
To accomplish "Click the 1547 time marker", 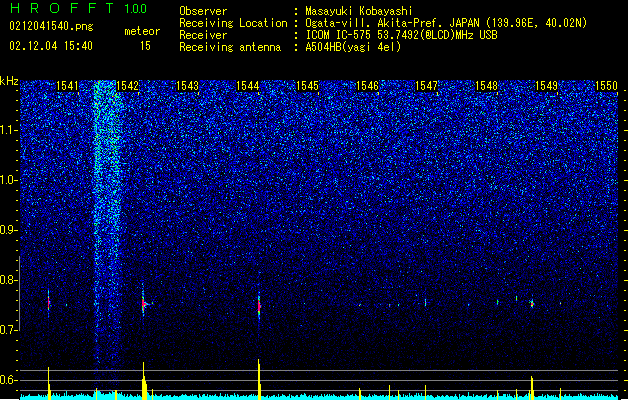I will tap(426, 86).
